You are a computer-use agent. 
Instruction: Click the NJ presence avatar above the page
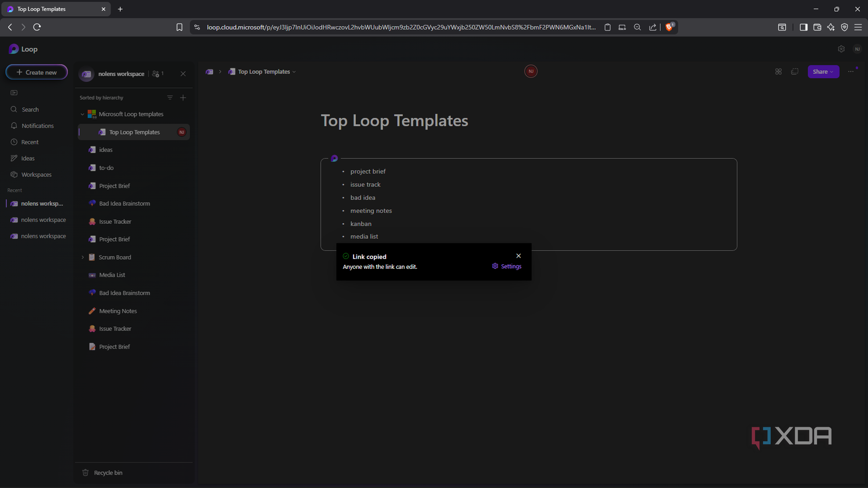(531, 71)
